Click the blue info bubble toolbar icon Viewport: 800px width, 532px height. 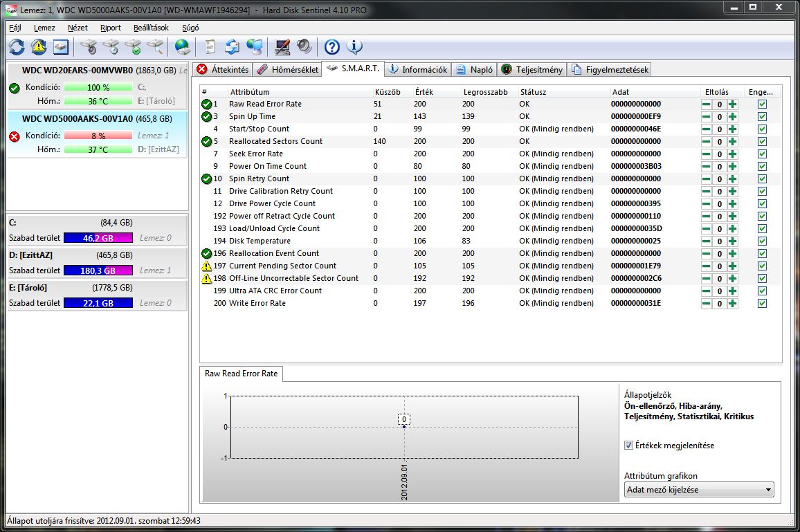point(354,47)
